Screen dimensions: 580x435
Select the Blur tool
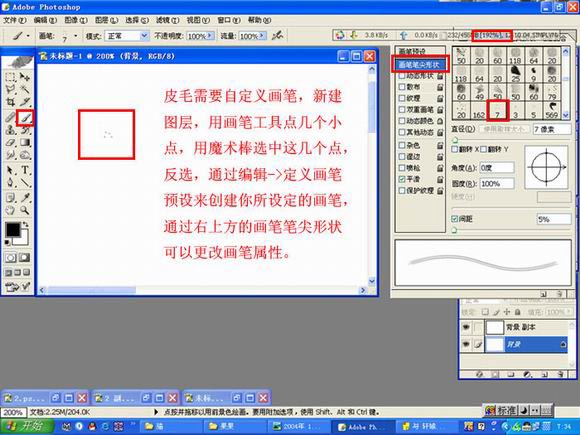click(x=10, y=155)
